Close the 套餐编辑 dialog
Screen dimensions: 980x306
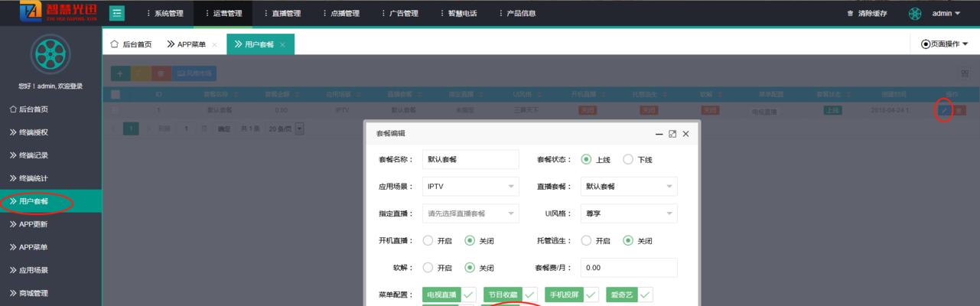[x=685, y=134]
